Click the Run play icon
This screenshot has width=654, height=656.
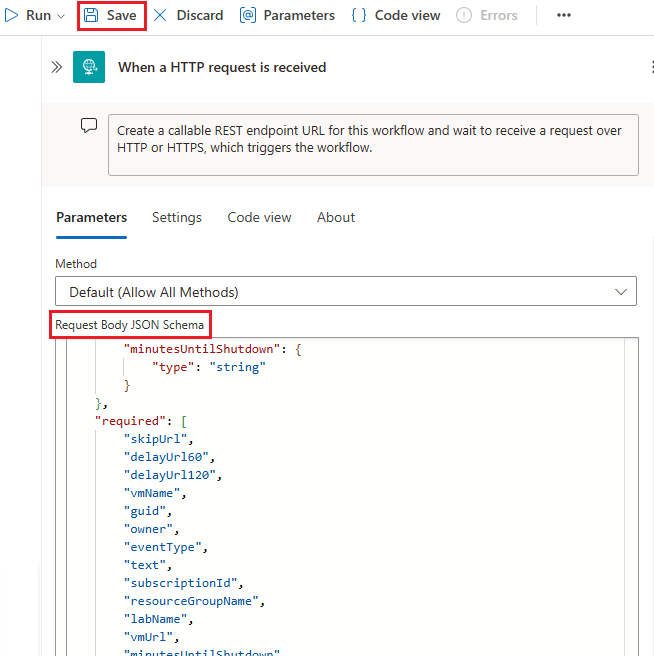click(11, 15)
